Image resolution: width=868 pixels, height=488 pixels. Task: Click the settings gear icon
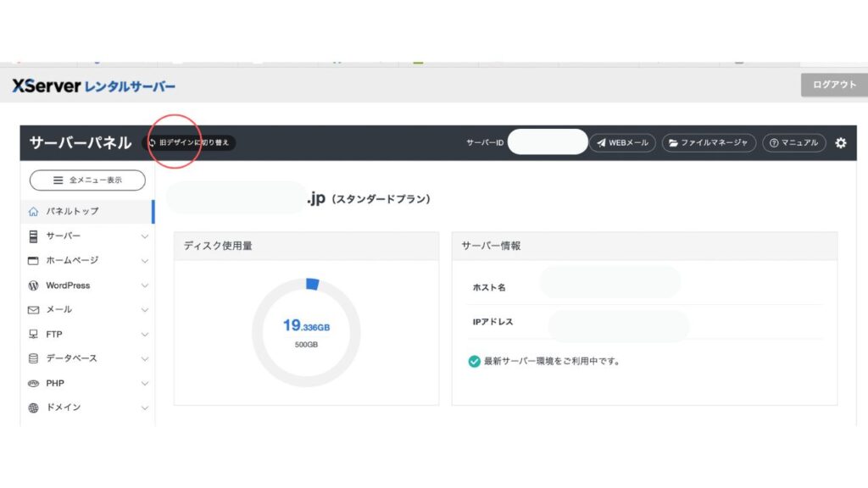click(840, 143)
